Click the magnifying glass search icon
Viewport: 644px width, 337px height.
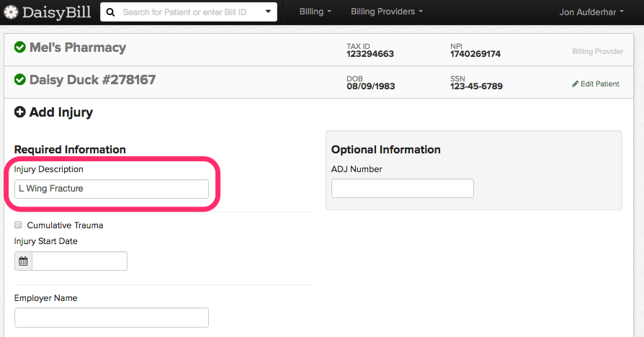coord(110,12)
